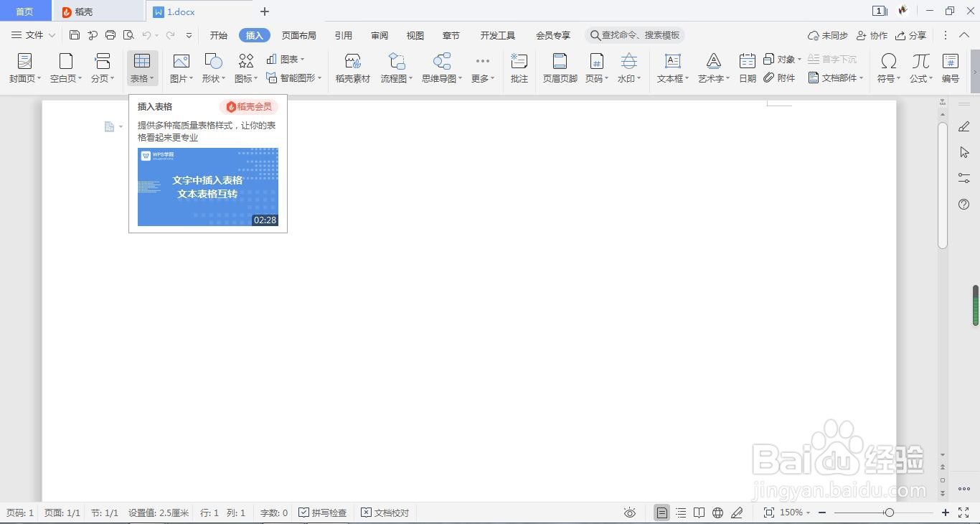This screenshot has width=980, height=524.
Task: Insert page number (页码)
Action: (597, 68)
